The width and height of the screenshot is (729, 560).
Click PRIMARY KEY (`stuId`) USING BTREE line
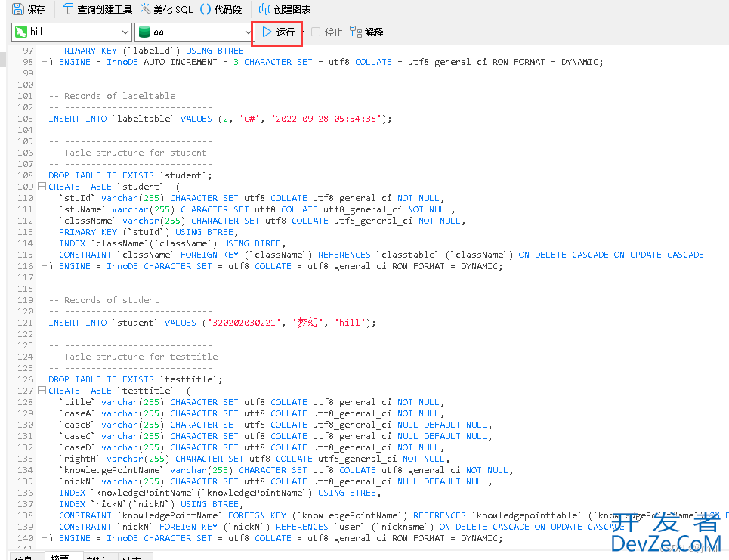coord(148,232)
